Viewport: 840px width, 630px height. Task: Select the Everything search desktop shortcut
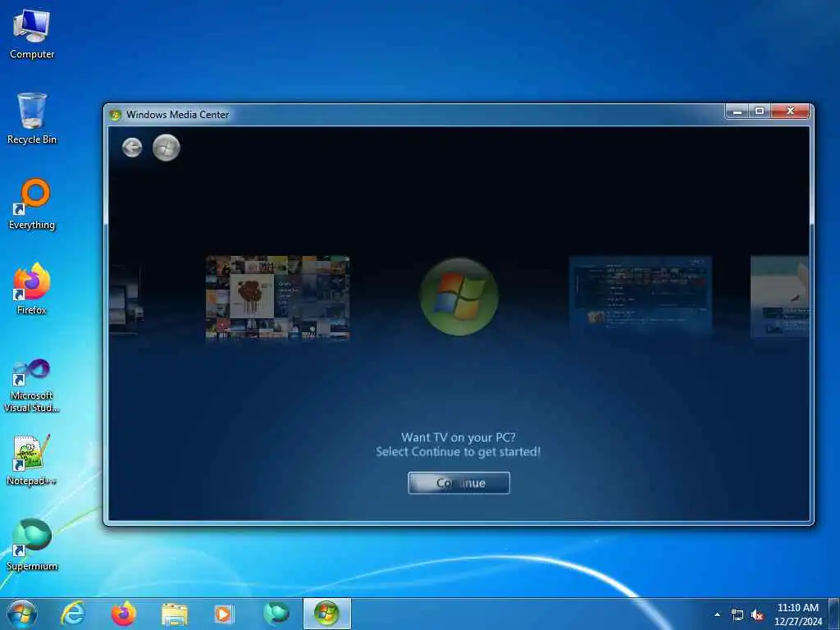(32, 204)
